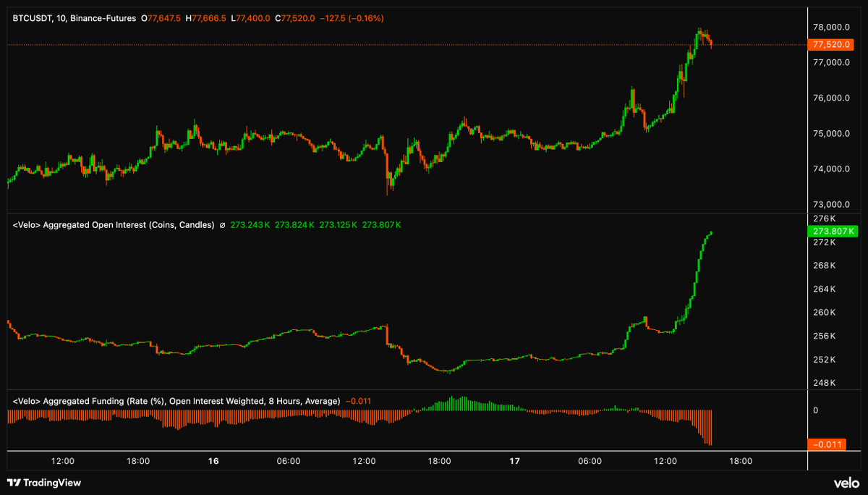
Task: Click the green 273.807 K axis value tag
Action: (x=833, y=232)
